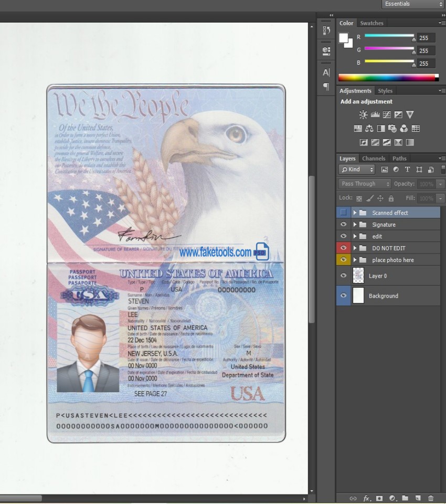Add a Black & White adjustment
446x504 pixels.
coord(381,129)
